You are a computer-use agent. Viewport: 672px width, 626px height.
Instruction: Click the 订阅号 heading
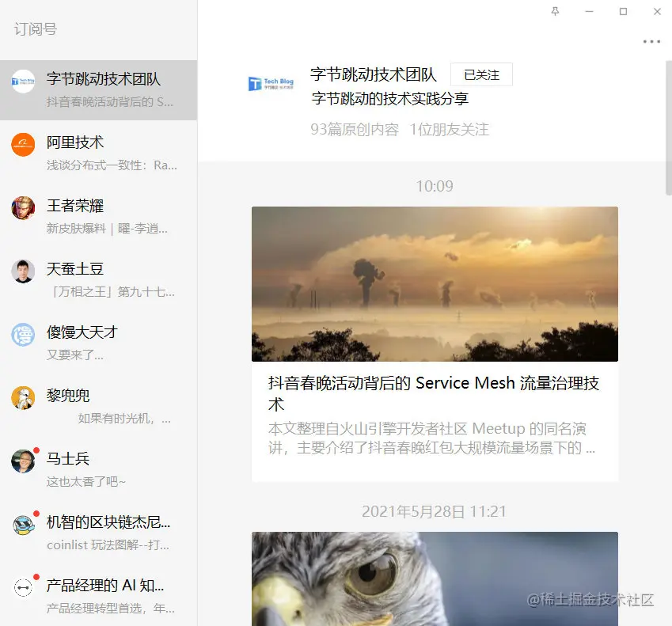click(x=35, y=28)
